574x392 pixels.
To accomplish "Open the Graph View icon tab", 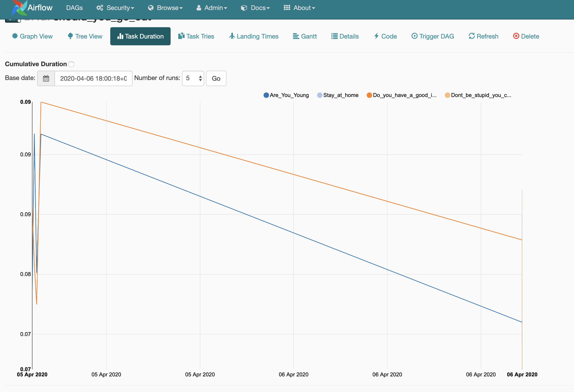I will coord(32,36).
